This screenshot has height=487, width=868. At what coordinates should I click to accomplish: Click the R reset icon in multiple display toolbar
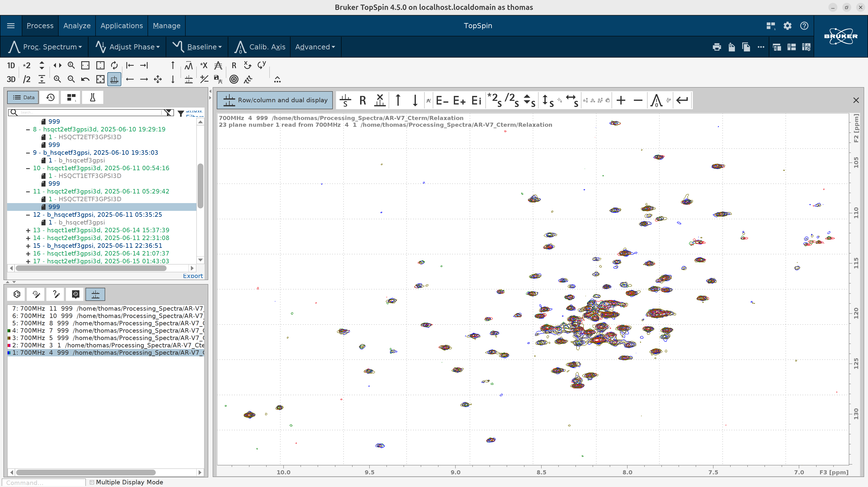[363, 100]
